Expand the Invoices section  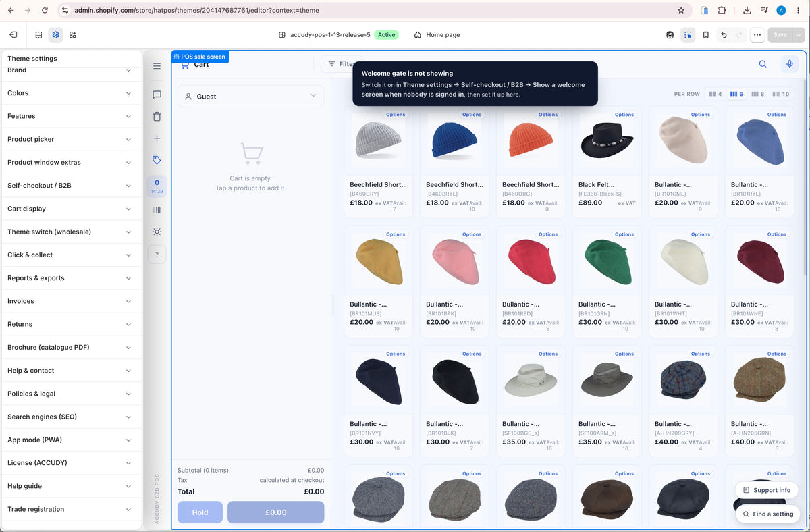tap(71, 301)
